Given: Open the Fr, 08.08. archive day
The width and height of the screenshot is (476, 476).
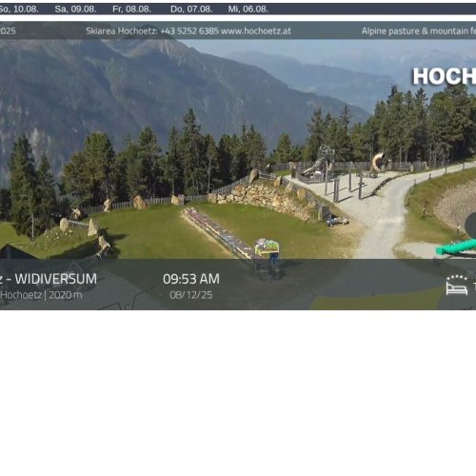Looking at the screenshot, I should click(131, 10).
